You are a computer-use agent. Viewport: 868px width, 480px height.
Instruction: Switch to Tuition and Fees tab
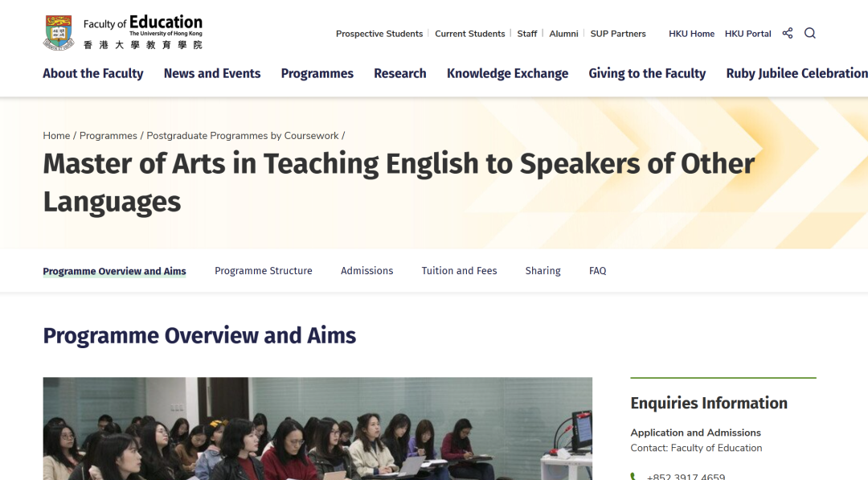pos(460,271)
